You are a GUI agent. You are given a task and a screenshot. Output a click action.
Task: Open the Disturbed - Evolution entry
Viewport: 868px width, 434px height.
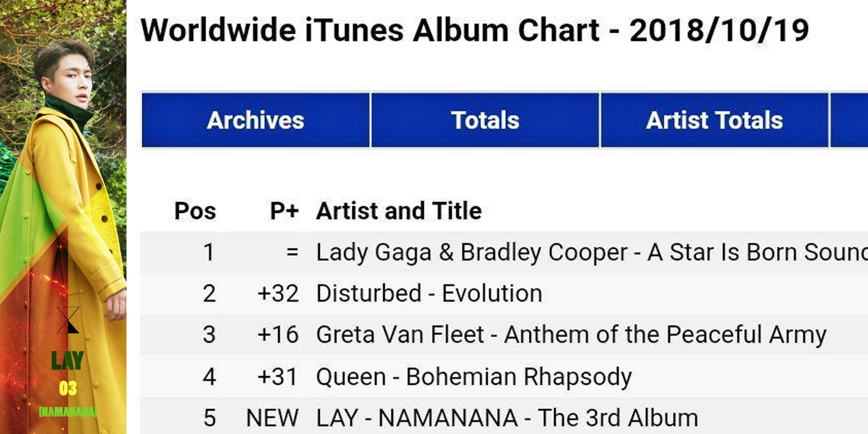(x=429, y=293)
